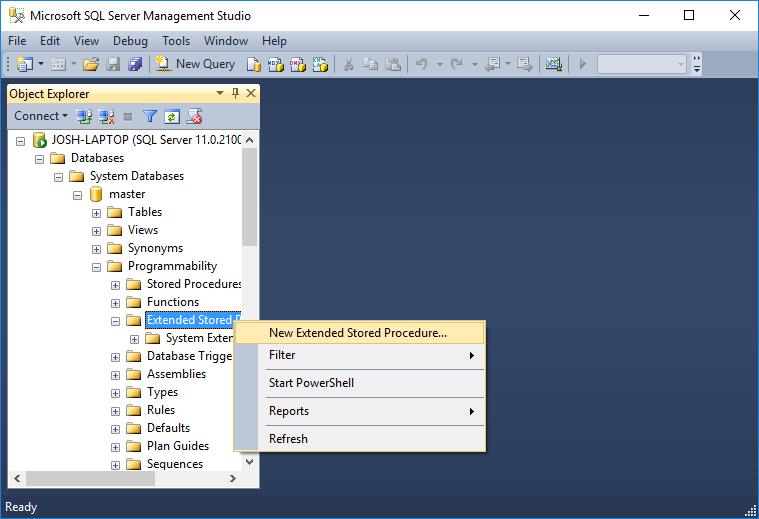759x519 pixels.
Task: Open the Edit menu
Action: tap(50, 41)
